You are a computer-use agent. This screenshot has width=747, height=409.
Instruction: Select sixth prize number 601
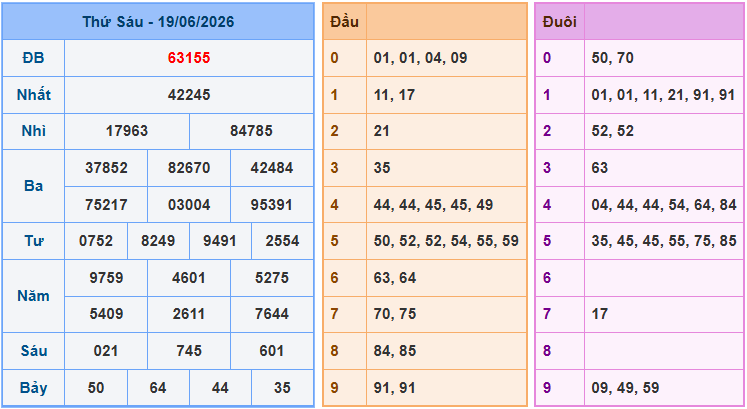click(x=272, y=351)
